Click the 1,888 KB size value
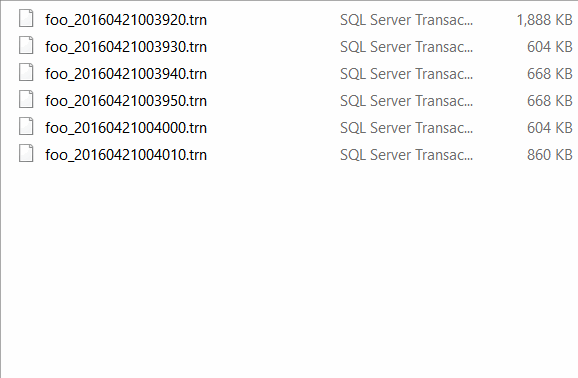The image size is (578, 378). [544, 20]
